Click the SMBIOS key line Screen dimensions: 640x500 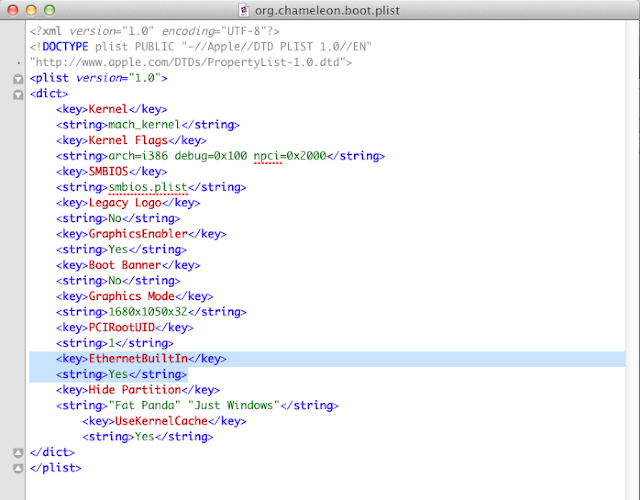pos(111,171)
